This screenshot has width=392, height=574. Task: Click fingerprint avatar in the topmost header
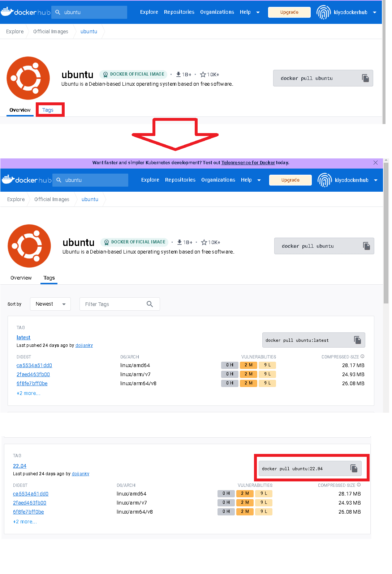(x=324, y=12)
